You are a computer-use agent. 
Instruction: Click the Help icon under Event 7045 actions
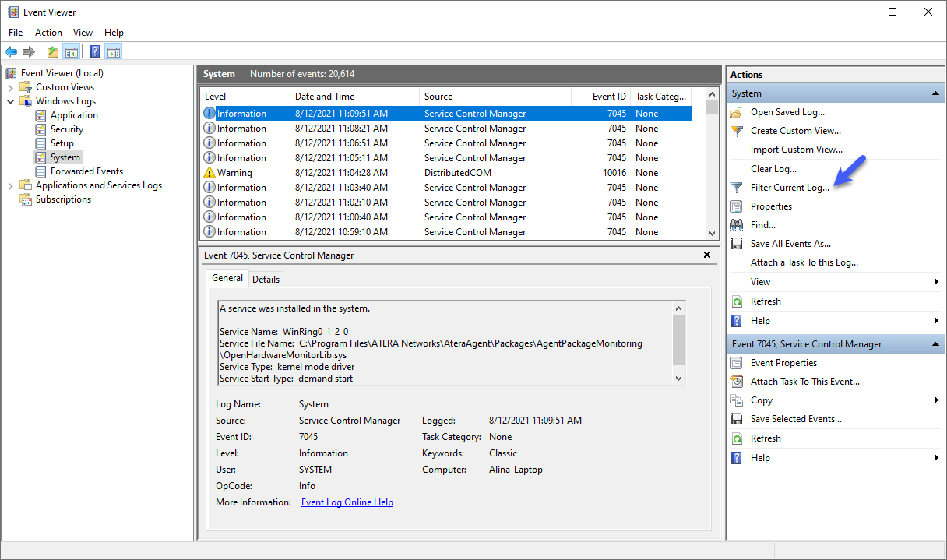(737, 458)
